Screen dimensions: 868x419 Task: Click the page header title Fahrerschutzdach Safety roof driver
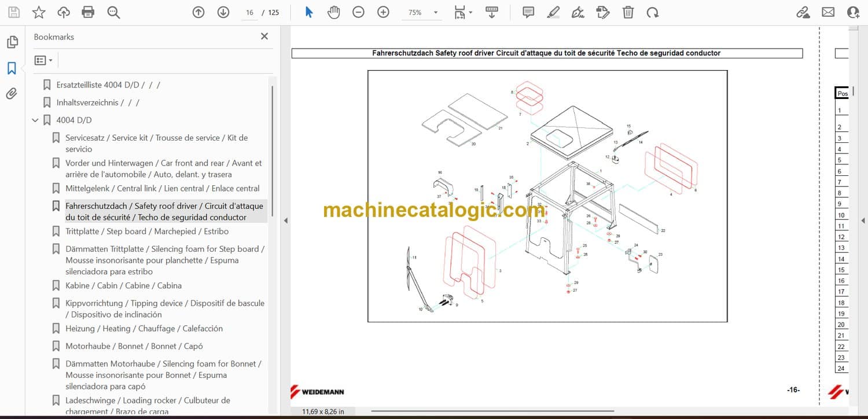(x=547, y=53)
